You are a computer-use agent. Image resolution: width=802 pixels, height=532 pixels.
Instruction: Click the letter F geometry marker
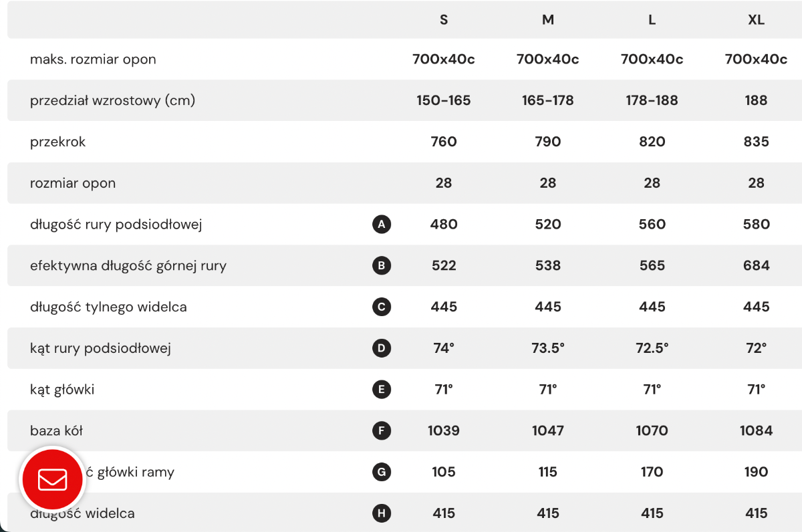pos(381,431)
